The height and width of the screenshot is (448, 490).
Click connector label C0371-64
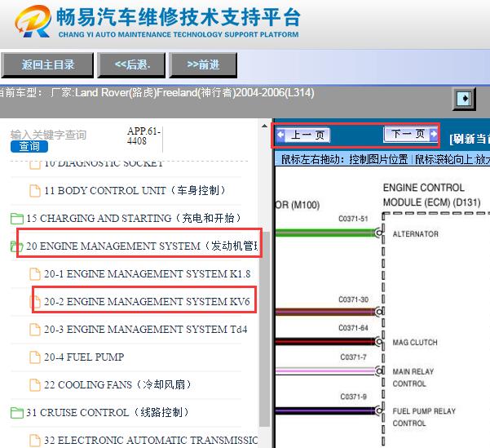[x=353, y=328]
